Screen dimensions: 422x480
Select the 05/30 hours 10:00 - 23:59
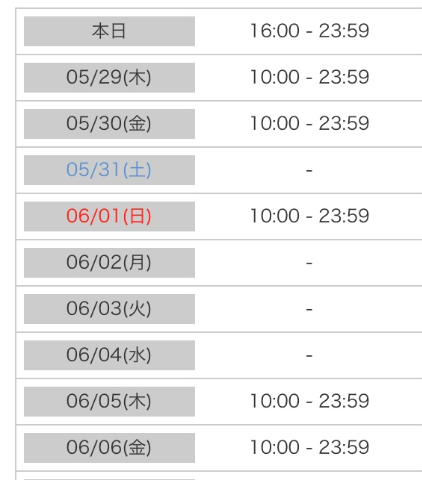pos(310,124)
